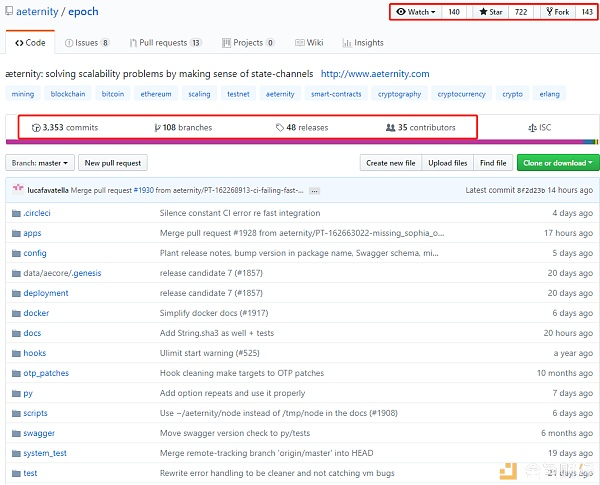Star the epoch repository
This screenshot has width=600, height=485.
(x=491, y=12)
